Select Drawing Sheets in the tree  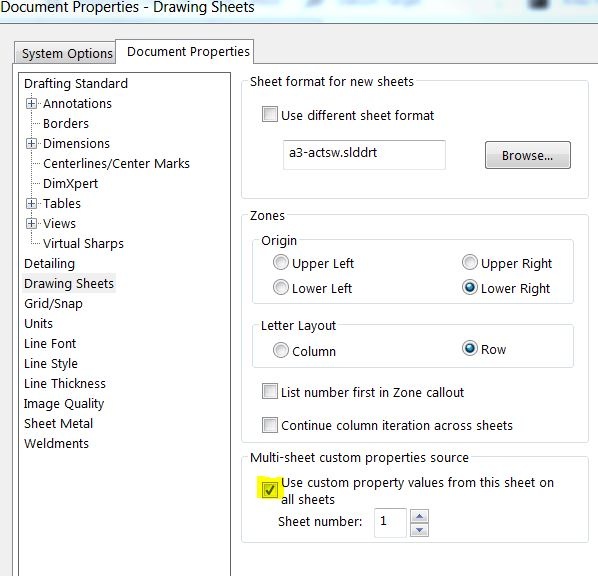coord(69,283)
